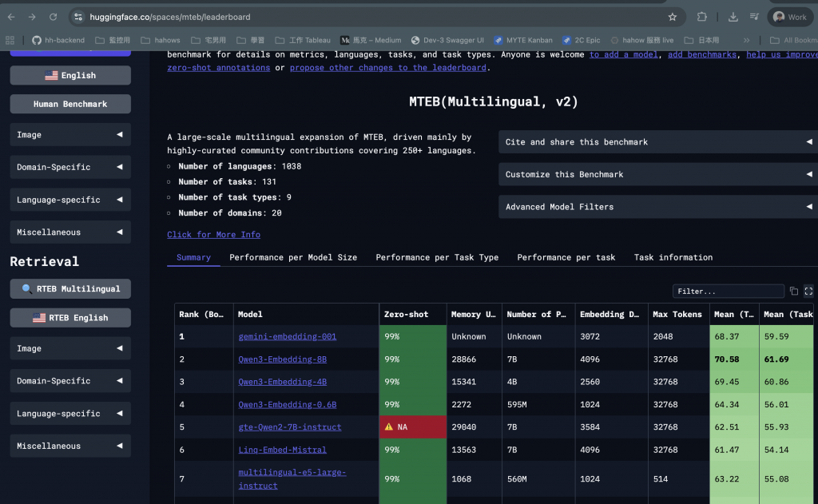Switch to Performance per Model Size tab

293,257
